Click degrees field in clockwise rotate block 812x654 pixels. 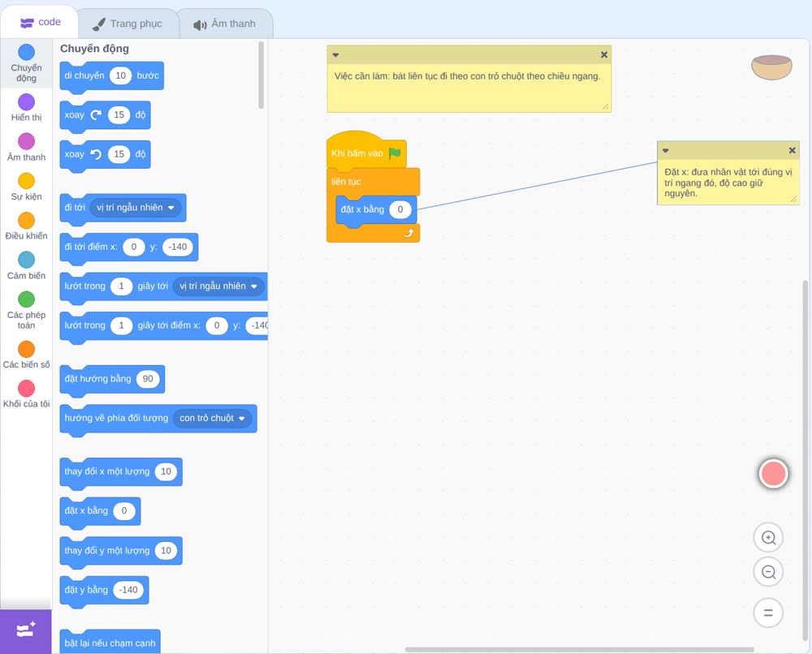[119, 115]
